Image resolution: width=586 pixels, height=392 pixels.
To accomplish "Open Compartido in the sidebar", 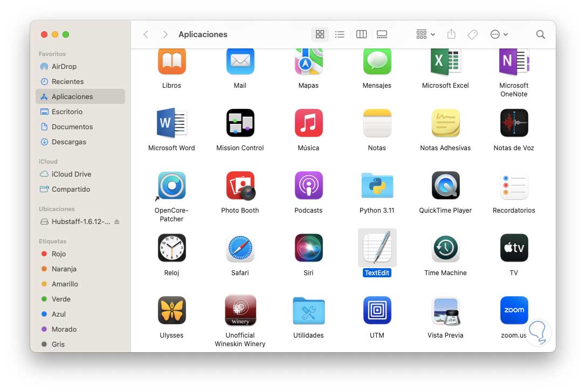I will (x=80, y=190).
